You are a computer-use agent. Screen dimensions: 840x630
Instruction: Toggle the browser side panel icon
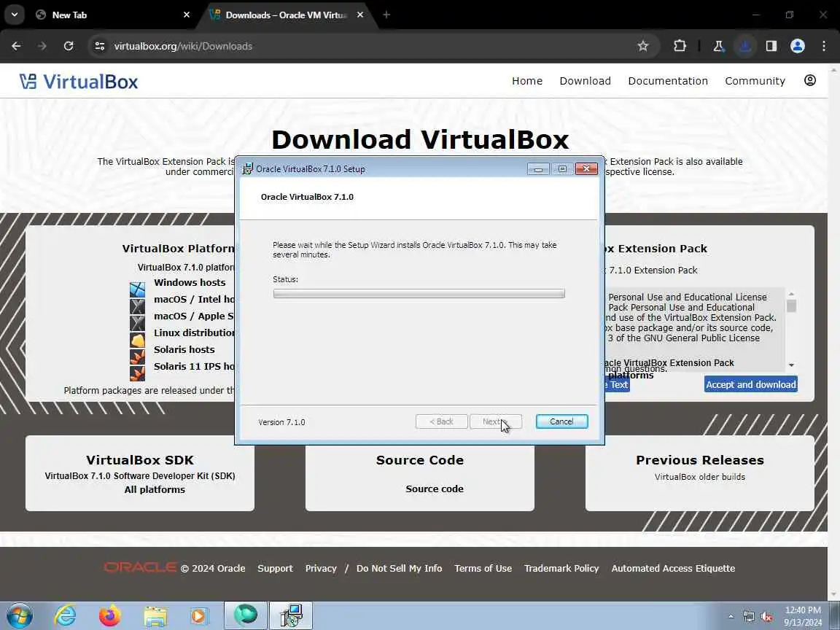tap(771, 46)
